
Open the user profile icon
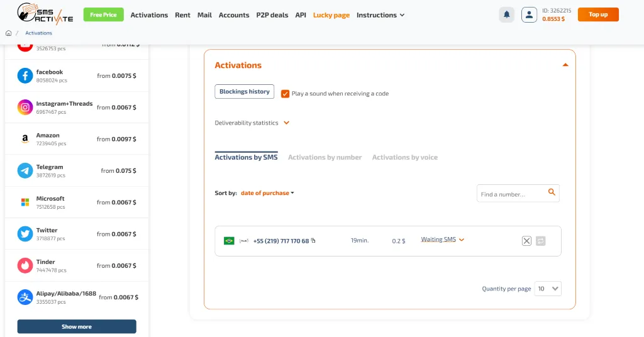[x=529, y=15]
